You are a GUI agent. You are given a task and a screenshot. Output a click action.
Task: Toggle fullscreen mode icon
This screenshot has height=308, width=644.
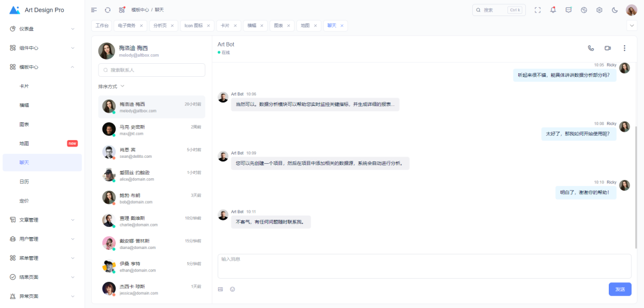[537, 10]
